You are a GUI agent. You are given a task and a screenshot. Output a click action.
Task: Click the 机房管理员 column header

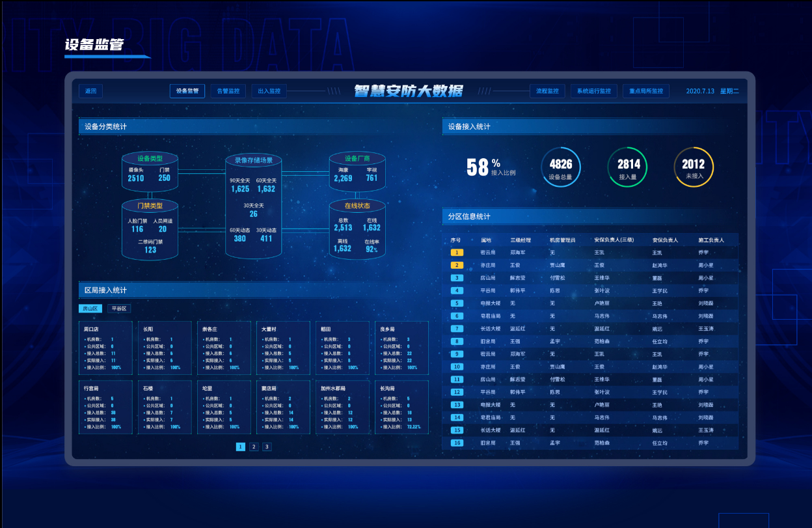point(562,240)
